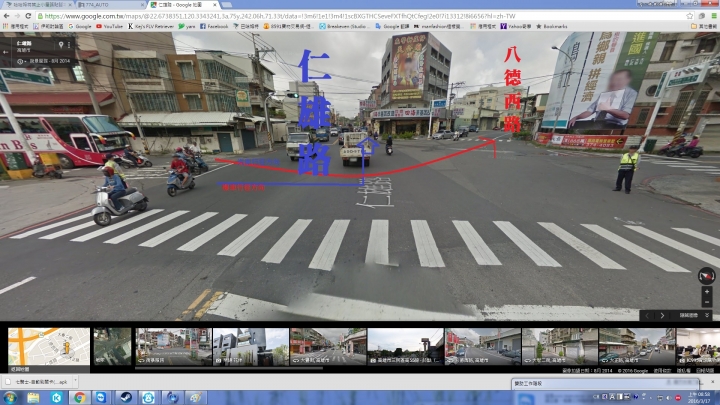
Task: Open File Explorer from the taskbar
Action: coord(33,398)
